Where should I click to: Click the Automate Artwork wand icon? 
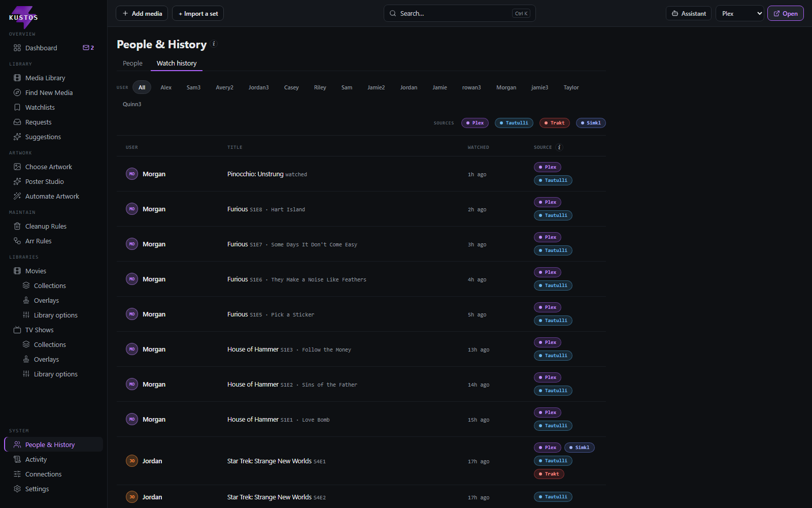point(17,196)
